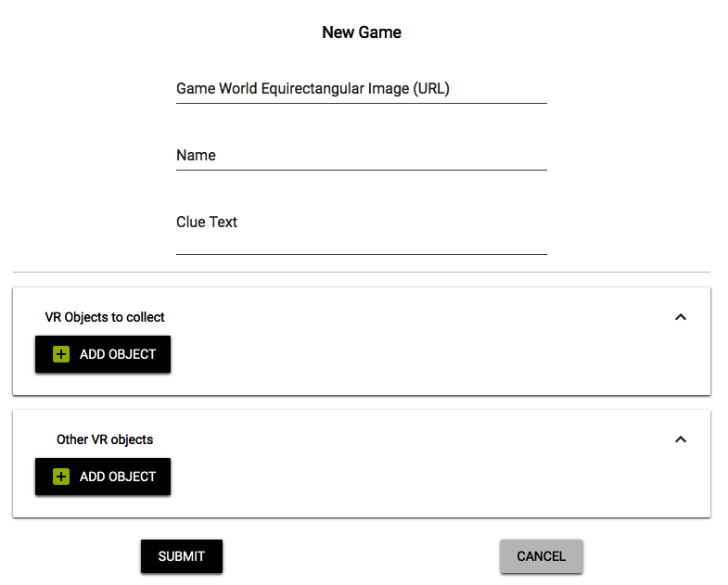Submit the New Game form

coord(182,556)
